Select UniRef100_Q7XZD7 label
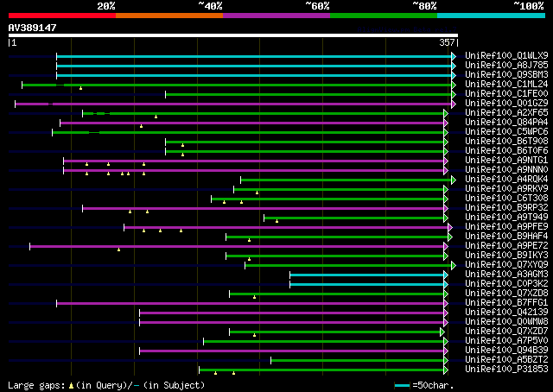 click(506, 332)
